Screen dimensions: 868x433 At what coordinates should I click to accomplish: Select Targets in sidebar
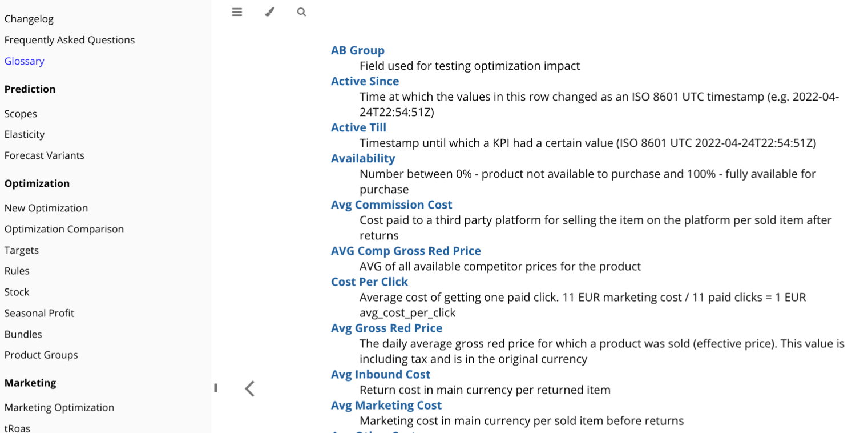tap(22, 250)
